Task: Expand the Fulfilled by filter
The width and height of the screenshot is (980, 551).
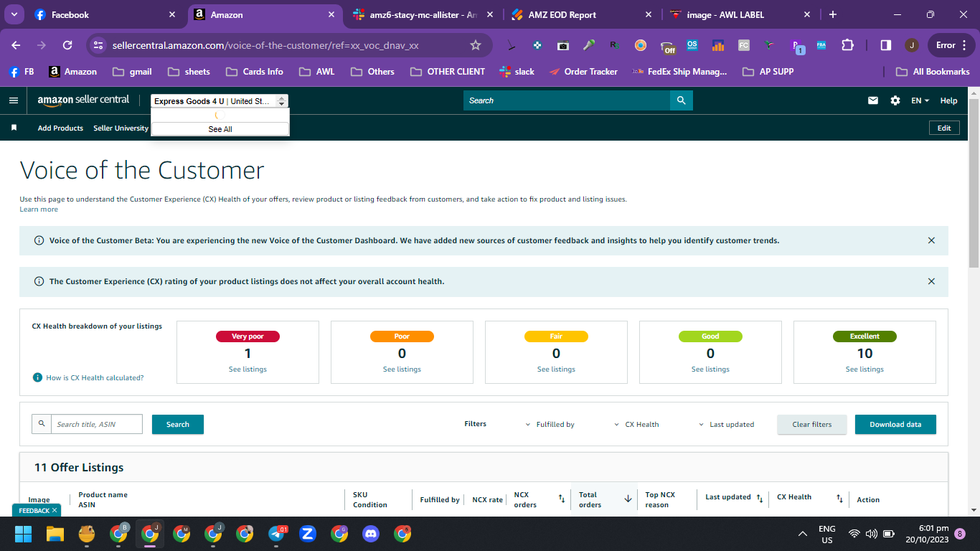Action: click(550, 424)
